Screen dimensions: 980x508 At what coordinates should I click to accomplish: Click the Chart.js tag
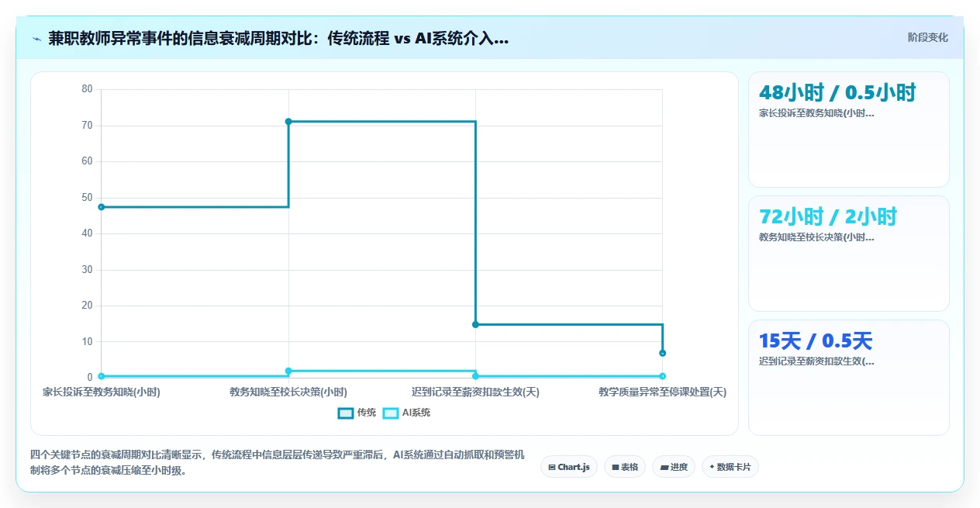click(x=569, y=467)
